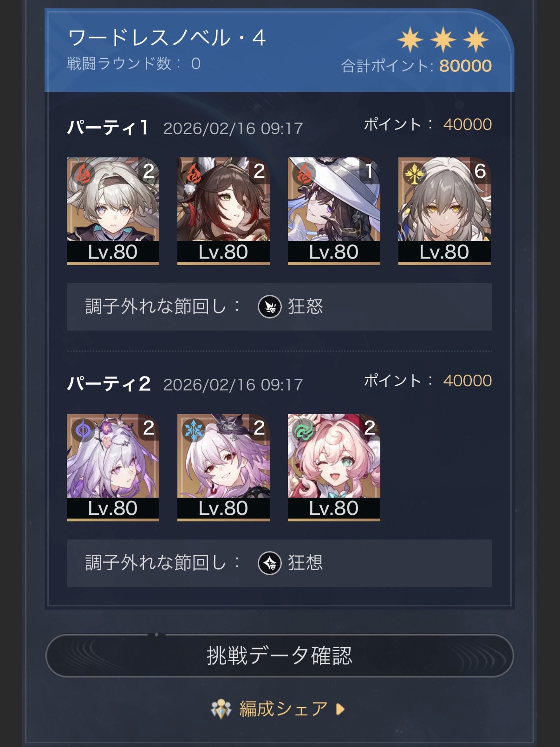This screenshot has height=747, width=560.
Task: Click the ワードレスノベル・4 stage title
Action: [167, 38]
